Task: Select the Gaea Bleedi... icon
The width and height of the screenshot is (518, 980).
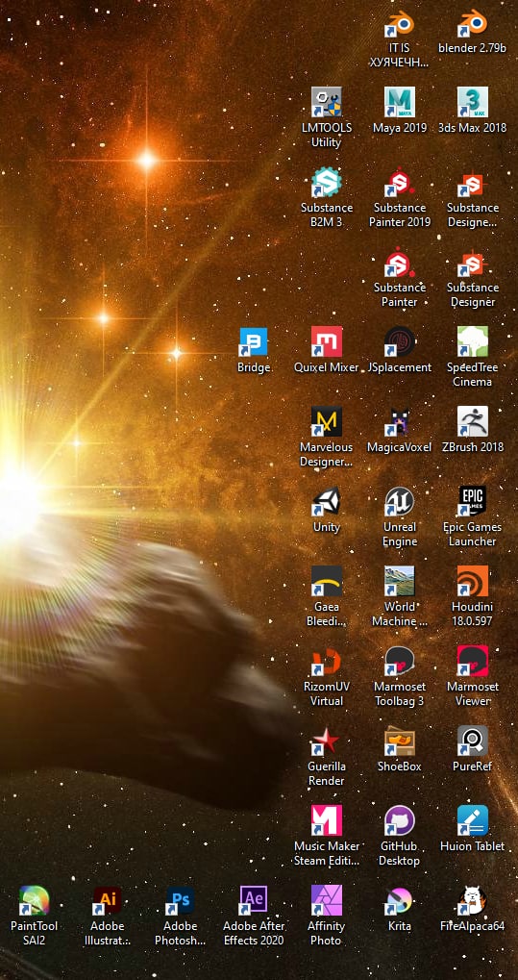Action: point(326,581)
